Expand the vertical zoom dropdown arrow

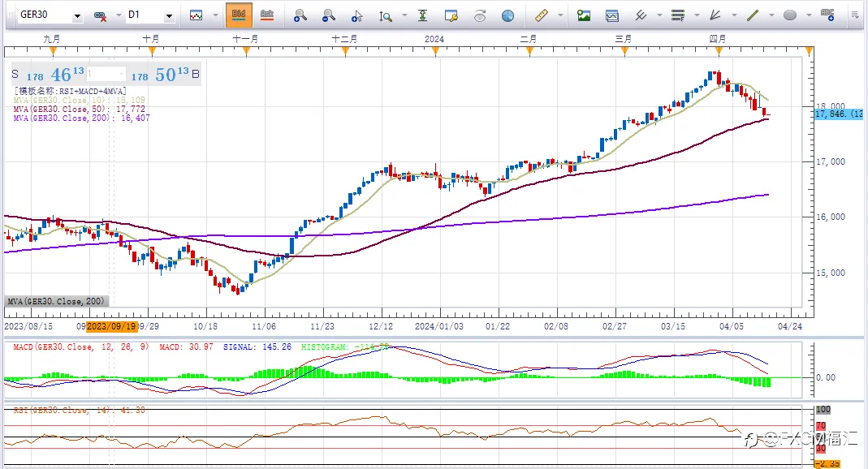[404, 15]
